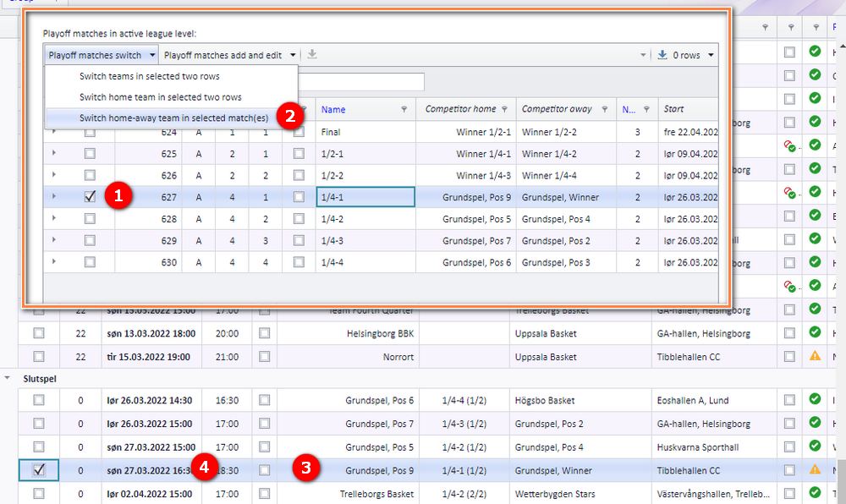Open Playoff matches add and edit dropdown
Viewport: 846px width, 504px height.
click(x=230, y=55)
